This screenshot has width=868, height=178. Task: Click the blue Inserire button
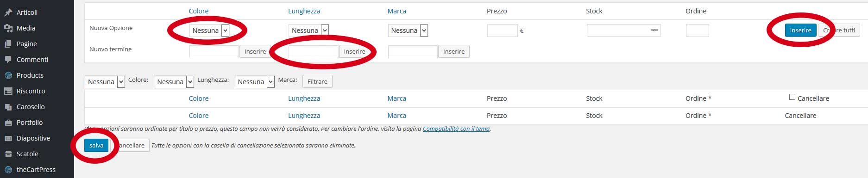click(800, 30)
